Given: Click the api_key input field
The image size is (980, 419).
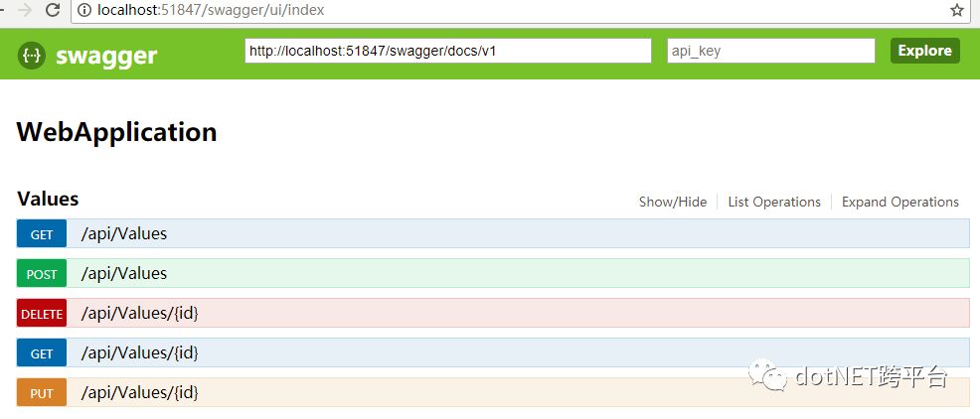Looking at the screenshot, I should point(771,51).
